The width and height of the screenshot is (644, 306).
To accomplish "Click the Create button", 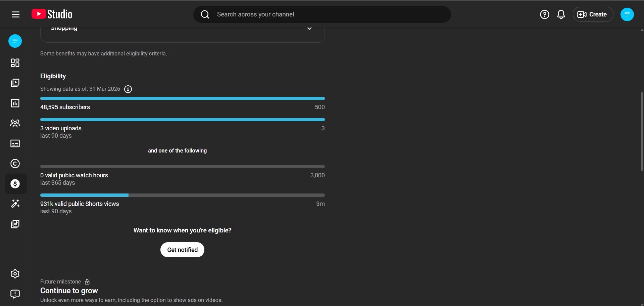I will [x=593, y=14].
